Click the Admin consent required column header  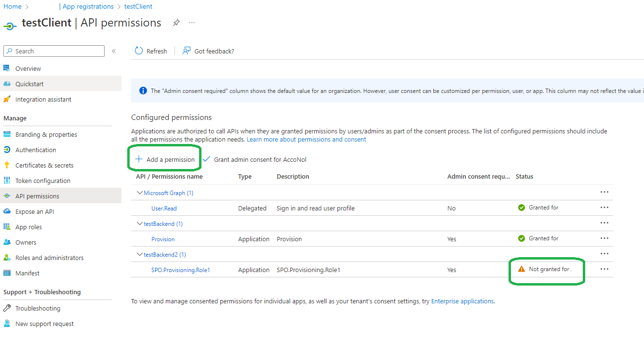pyautogui.click(x=479, y=176)
